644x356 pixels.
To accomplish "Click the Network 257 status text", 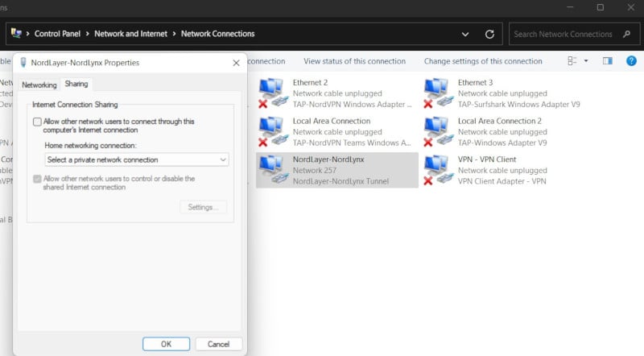I will [x=314, y=170].
